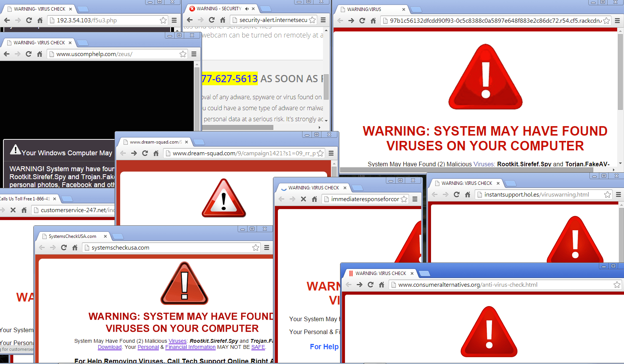Open the home page in the dream-squad.com window
This screenshot has height=364, width=624.
click(156, 153)
